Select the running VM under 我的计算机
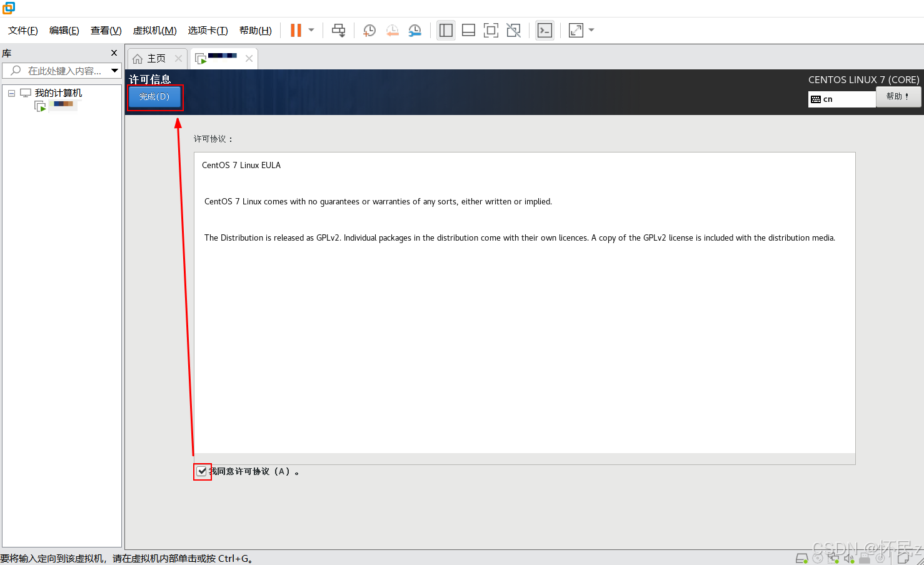Image resolution: width=924 pixels, height=565 pixels. coord(56,106)
